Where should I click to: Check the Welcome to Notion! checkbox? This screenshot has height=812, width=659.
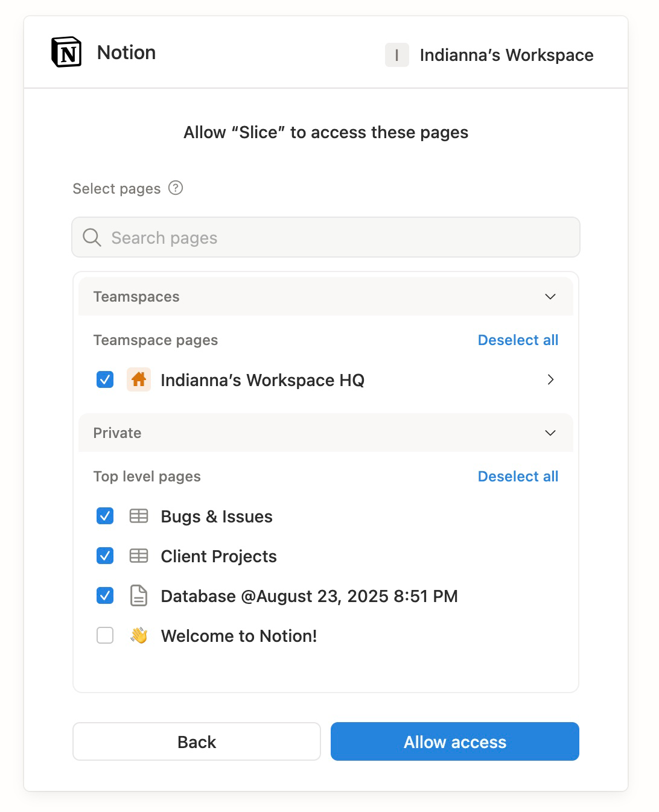(105, 635)
